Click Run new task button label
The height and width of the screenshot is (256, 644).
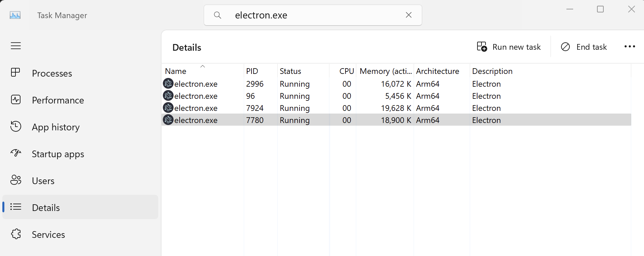(516, 47)
